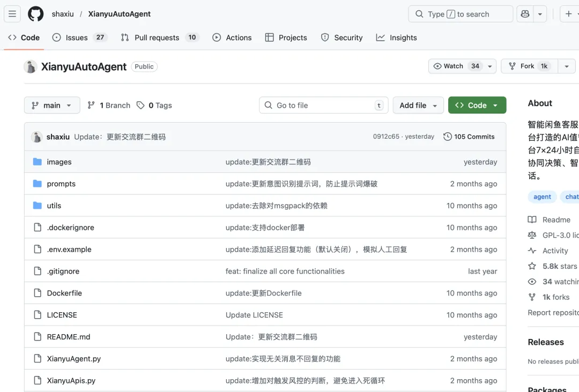Open the README.md file

point(68,337)
